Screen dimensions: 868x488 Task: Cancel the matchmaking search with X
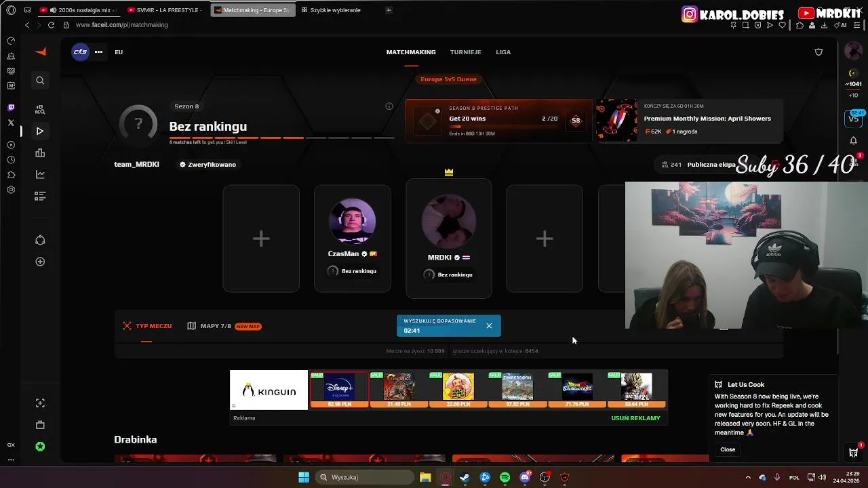[489, 326]
